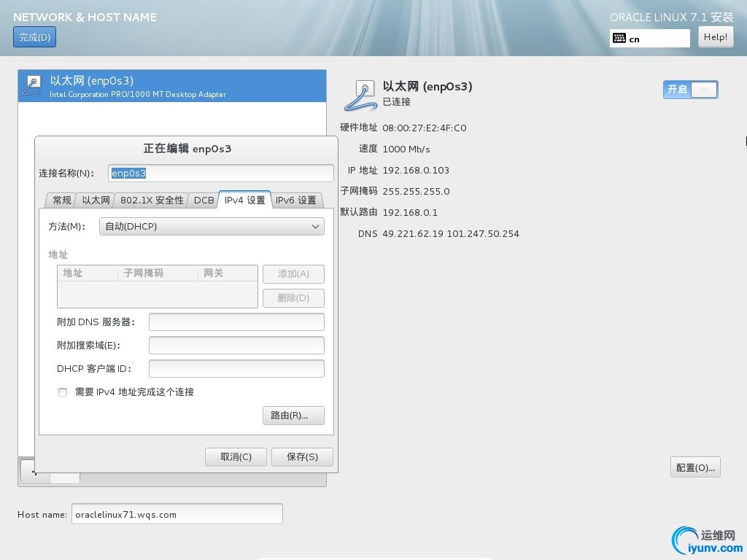The image size is (747, 560).
Task: Click the ethernet adapter icon in the list row
Action: [x=33, y=86]
